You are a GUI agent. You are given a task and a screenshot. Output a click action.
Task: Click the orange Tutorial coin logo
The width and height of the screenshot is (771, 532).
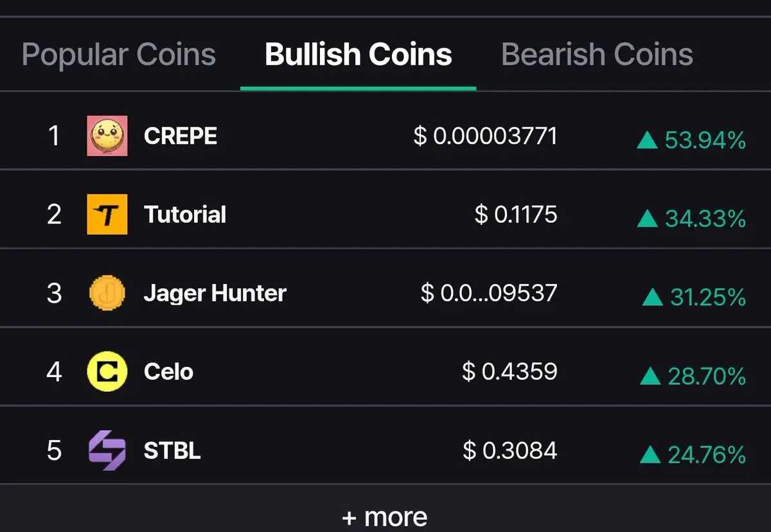click(x=107, y=215)
